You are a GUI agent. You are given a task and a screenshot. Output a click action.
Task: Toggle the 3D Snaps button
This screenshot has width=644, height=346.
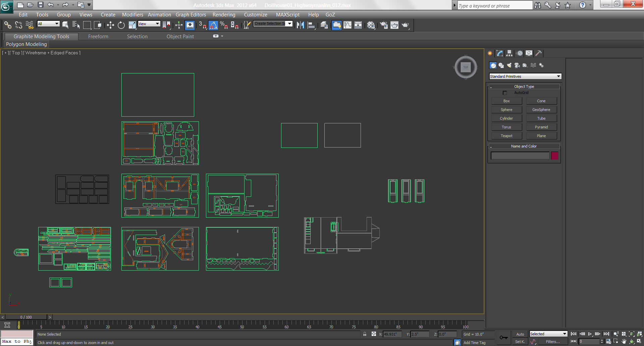(202, 25)
